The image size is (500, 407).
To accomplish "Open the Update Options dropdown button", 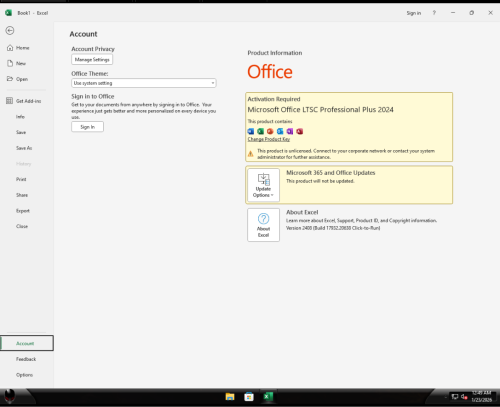I will 263,185.
